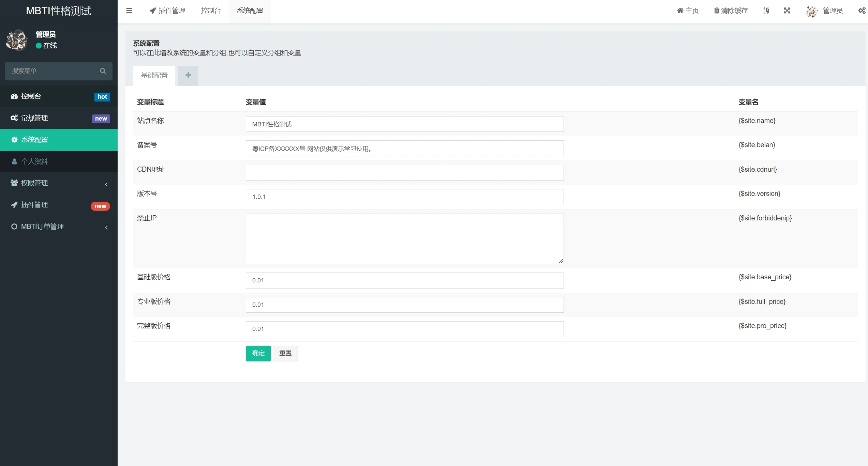
Task: Toggle sidebar with hamburger menu icon
Action: click(x=129, y=11)
